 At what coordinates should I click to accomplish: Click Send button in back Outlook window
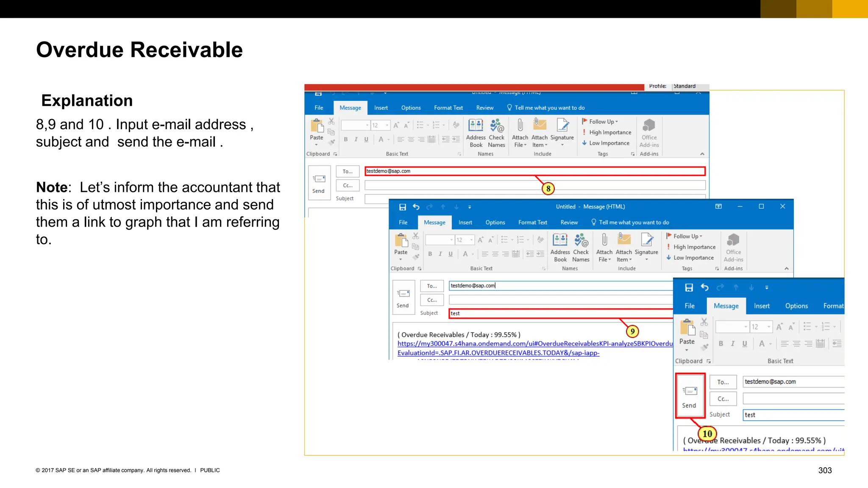point(318,183)
